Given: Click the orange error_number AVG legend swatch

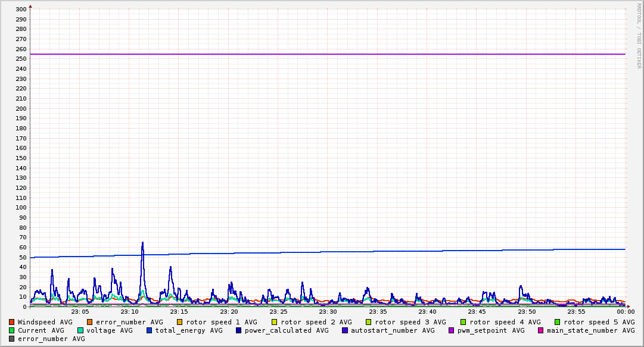Looking at the screenshot, I should pyautogui.click(x=90, y=322).
